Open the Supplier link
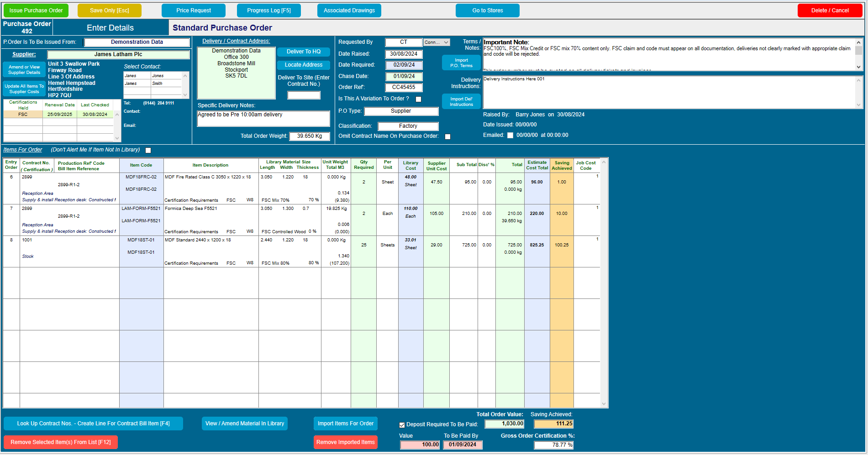868x455 pixels. [23, 54]
